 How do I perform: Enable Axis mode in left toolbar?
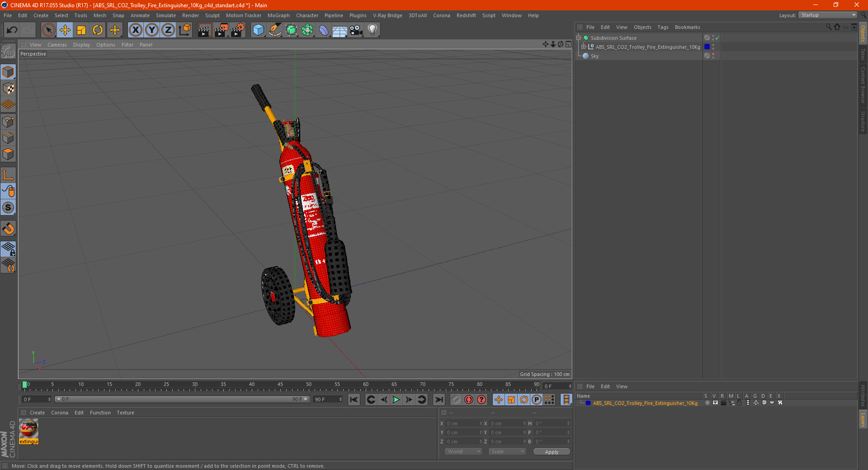point(8,175)
